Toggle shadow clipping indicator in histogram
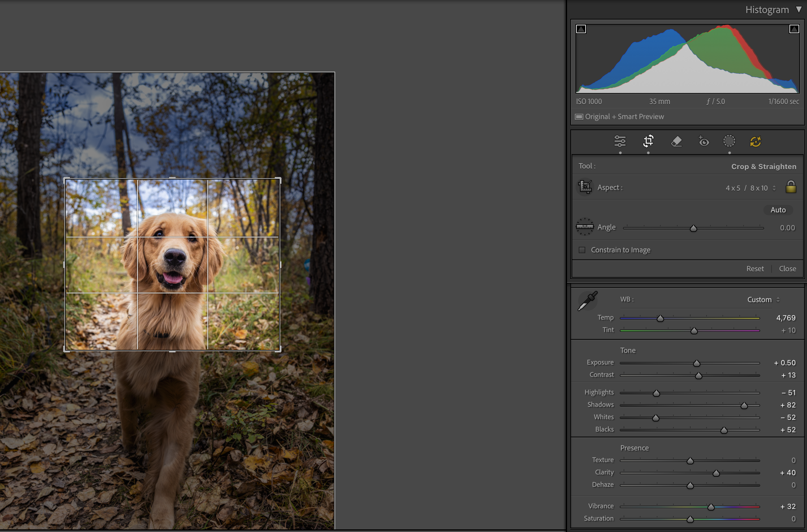 click(581, 29)
